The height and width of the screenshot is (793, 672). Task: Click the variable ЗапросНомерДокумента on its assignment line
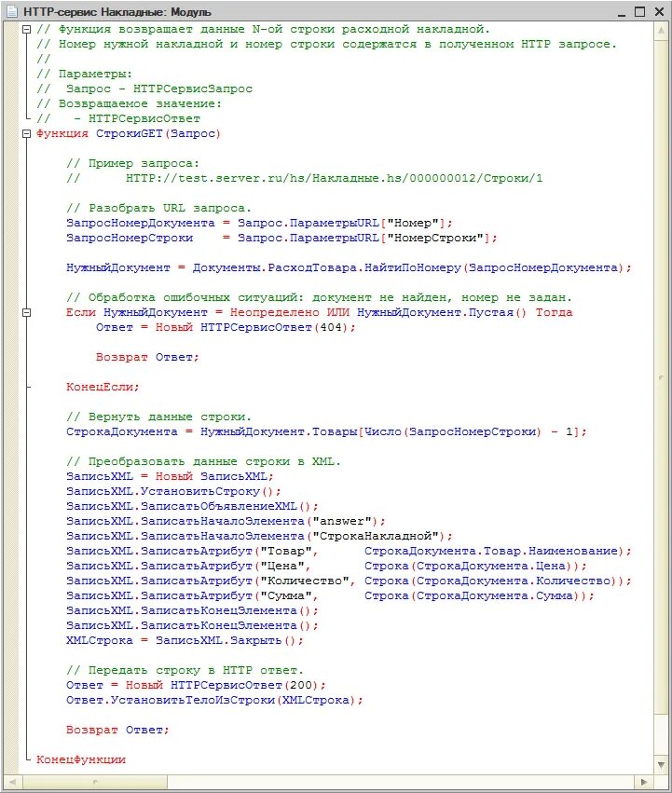(140, 223)
